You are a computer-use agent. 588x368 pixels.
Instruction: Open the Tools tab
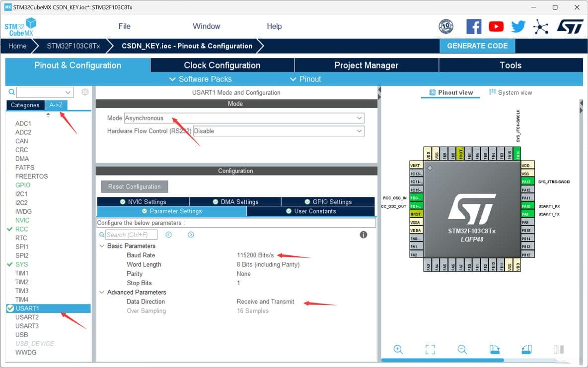(511, 65)
